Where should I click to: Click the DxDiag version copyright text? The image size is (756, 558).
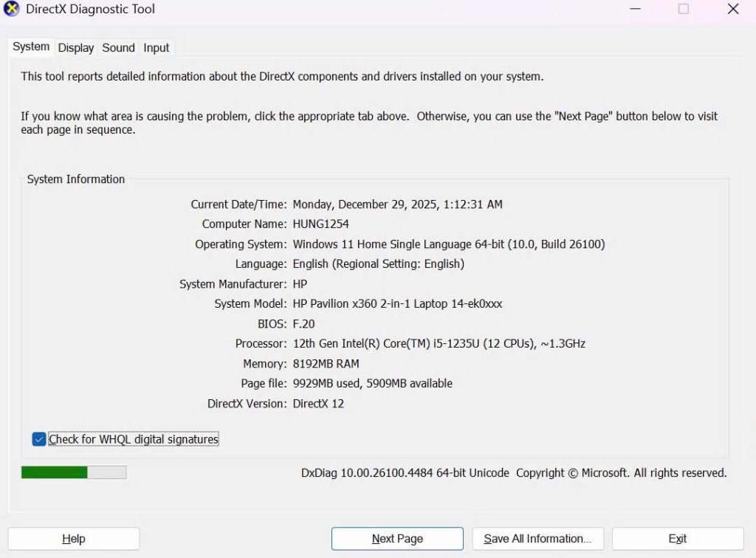[x=514, y=472]
